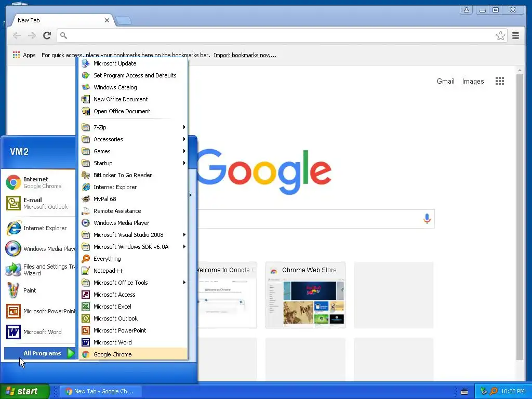Click the Notepad++ icon
The image size is (532, 399).
pos(86,271)
